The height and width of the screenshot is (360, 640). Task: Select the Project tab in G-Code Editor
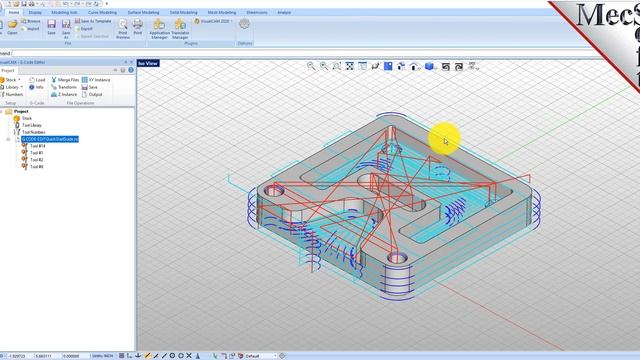[x=7, y=71]
